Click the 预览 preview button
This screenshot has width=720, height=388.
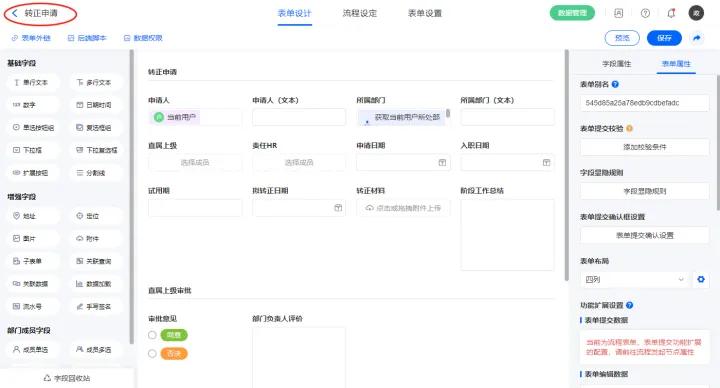coord(622,38)
